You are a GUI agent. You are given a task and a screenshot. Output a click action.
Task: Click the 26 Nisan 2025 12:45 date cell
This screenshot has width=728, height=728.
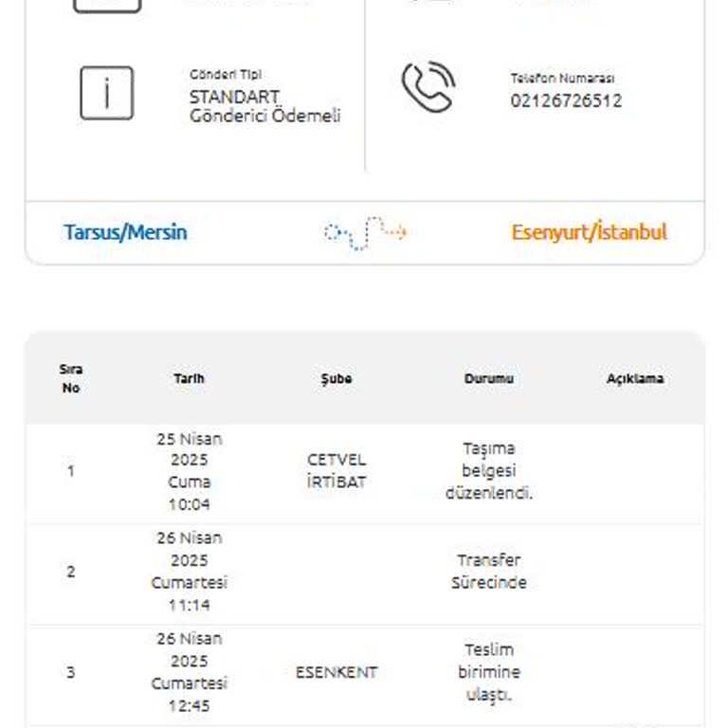(190, 673)
